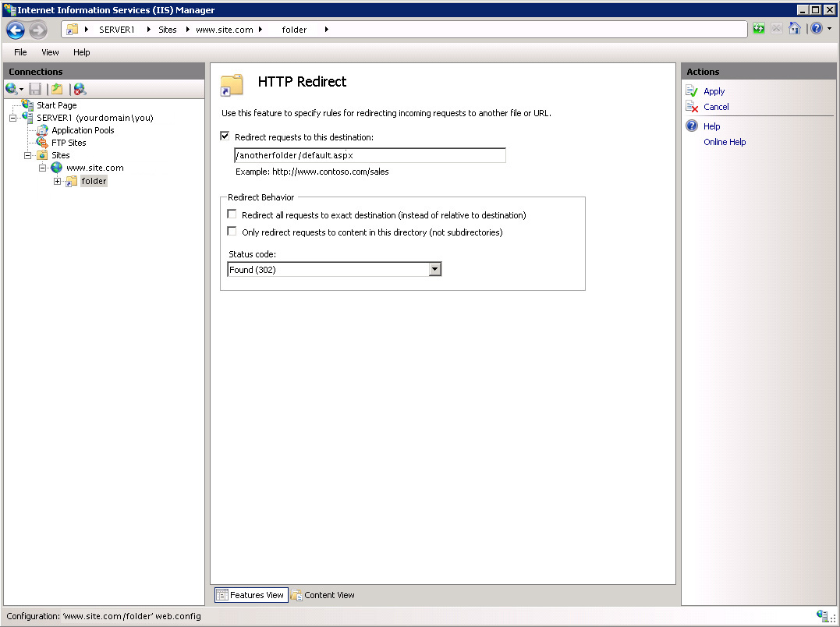Image resolution: width=840 pixels, height=627 pixels.
Task: Click Sites in the breadcrumb bar
Action: [x=167, y=30]
